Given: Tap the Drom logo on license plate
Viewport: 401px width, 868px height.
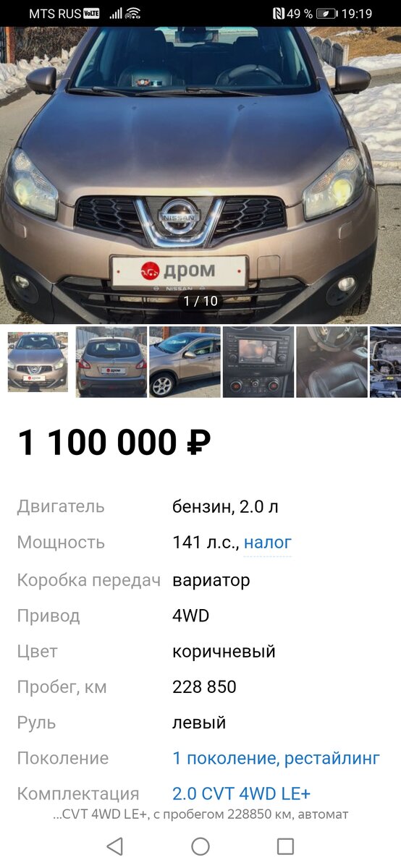Looking at the screenshot, I should point(179,271).
